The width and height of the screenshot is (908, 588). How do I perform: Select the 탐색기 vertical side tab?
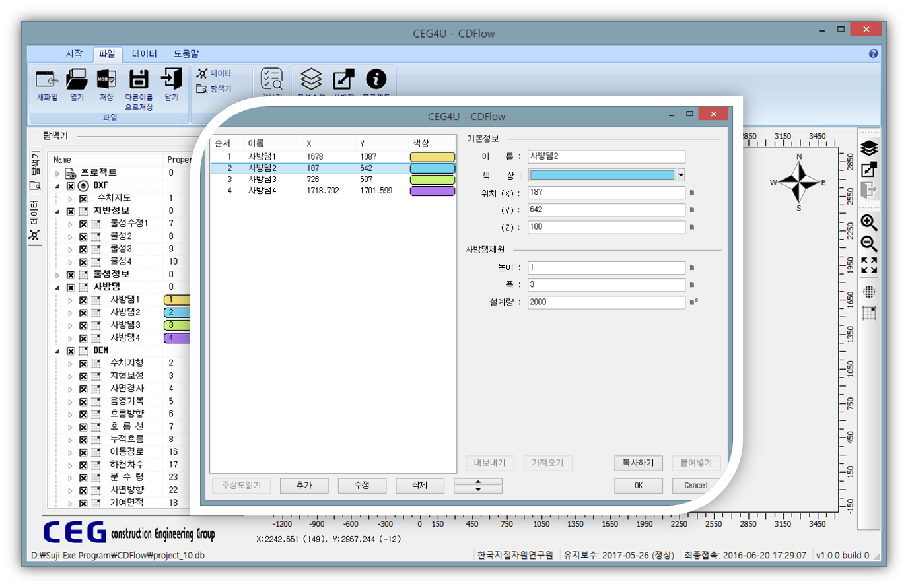click(x=35, y=170)
